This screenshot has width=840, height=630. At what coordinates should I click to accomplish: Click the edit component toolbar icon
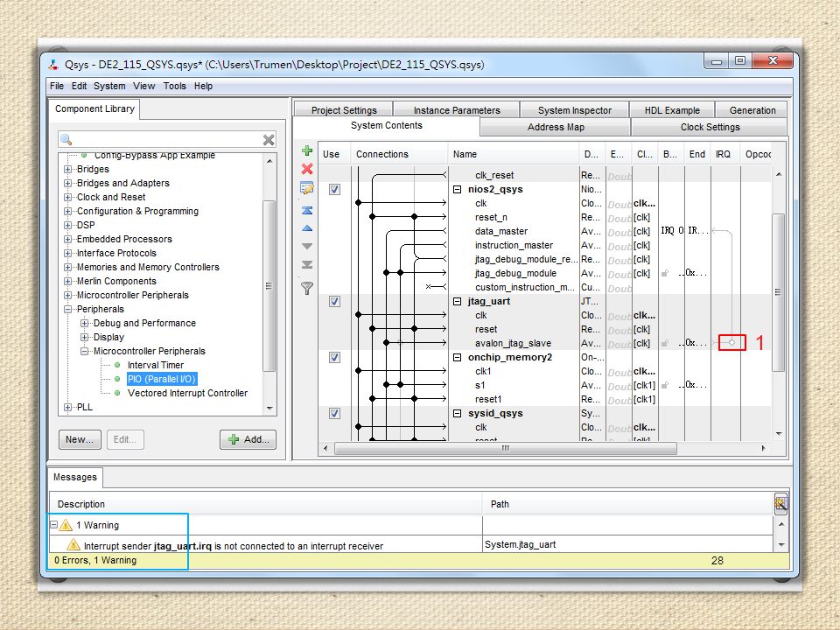pos(307,188)
